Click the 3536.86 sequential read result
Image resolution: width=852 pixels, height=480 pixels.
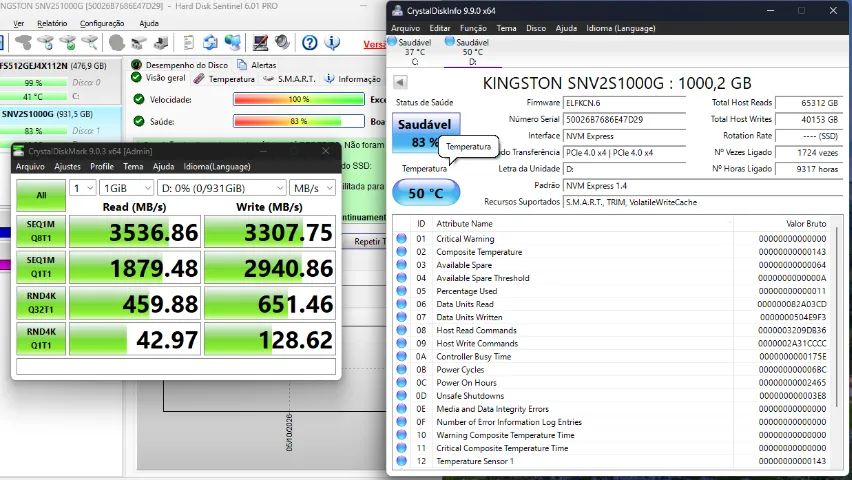(135, 232)
